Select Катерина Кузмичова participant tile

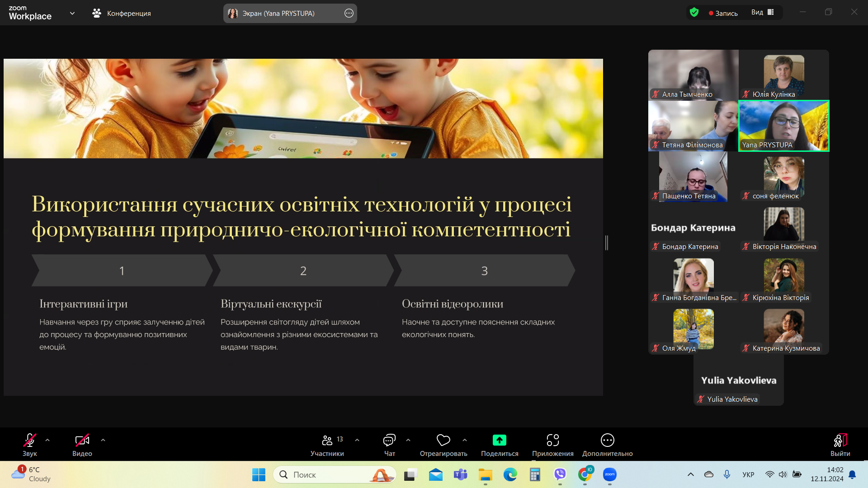[784, 329]
